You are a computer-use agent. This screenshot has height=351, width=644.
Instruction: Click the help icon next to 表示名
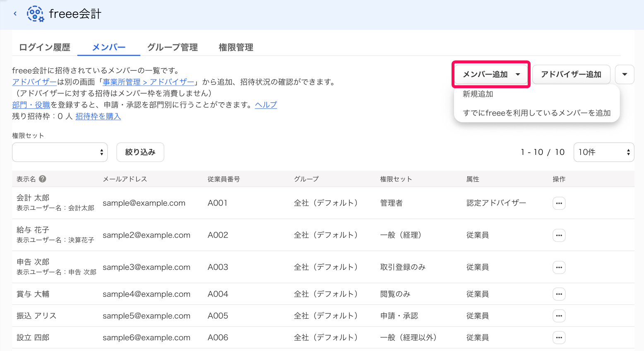click(43, 179)
